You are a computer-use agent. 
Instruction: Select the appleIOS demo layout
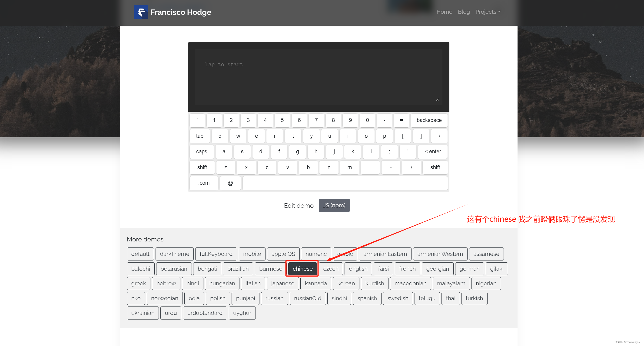click(283, 254)
